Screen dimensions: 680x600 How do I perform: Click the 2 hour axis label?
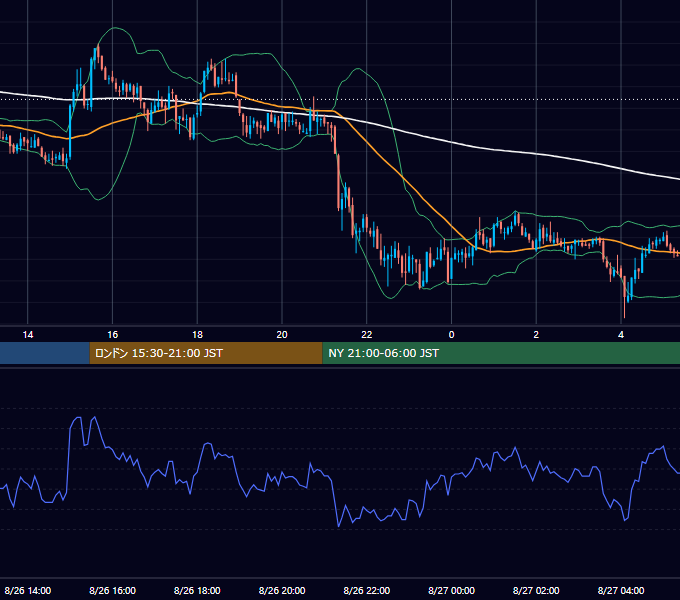(x=536, y=335)
